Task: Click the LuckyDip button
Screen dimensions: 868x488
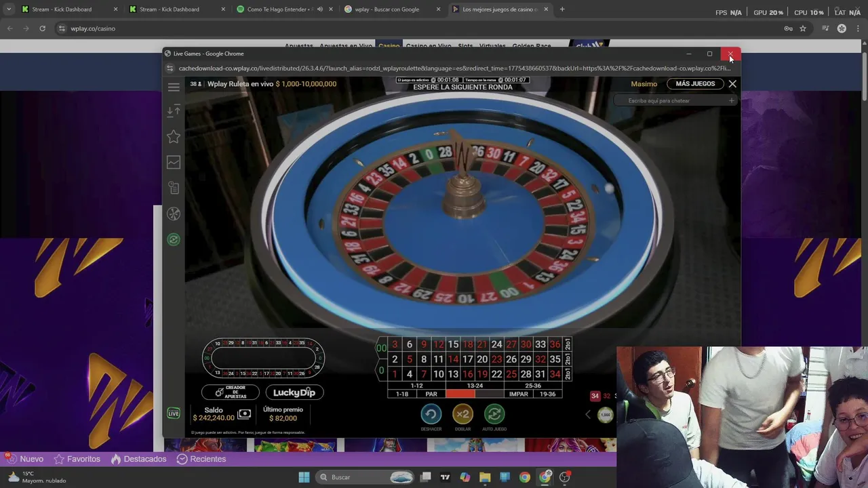Action: pos(294,392)
